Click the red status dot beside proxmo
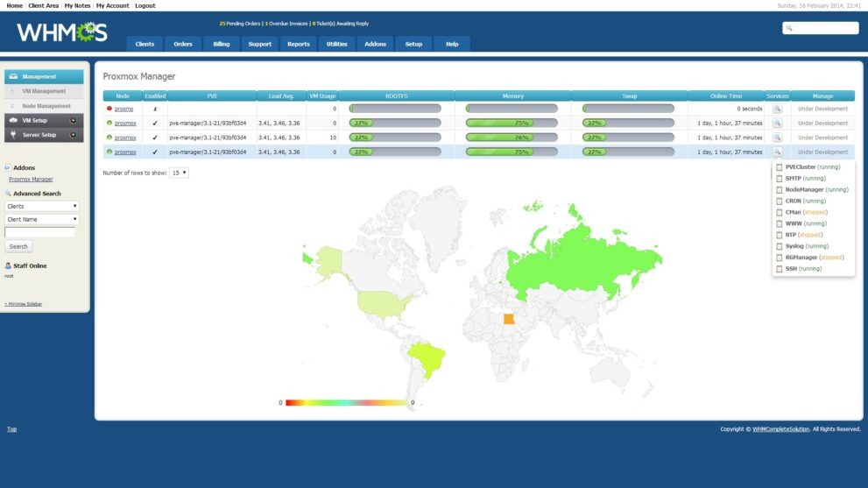This screenshot has height=488, width=868. [109, 109]
